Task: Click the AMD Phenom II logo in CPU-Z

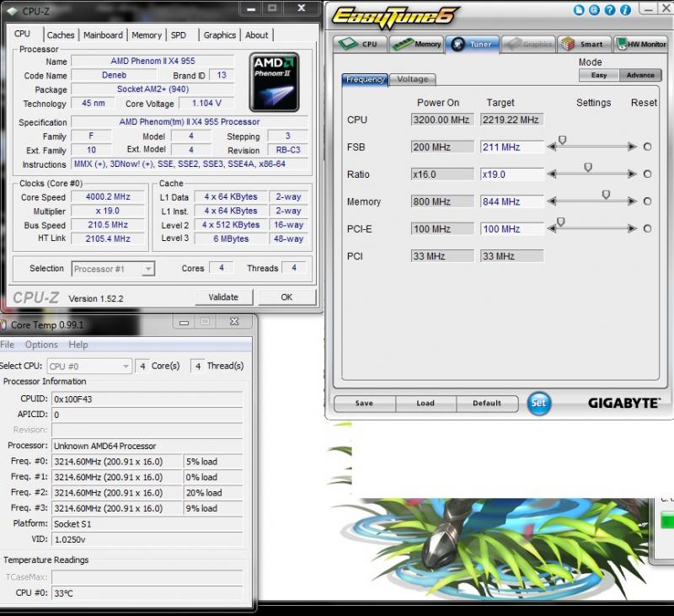Action: (275, 82)
